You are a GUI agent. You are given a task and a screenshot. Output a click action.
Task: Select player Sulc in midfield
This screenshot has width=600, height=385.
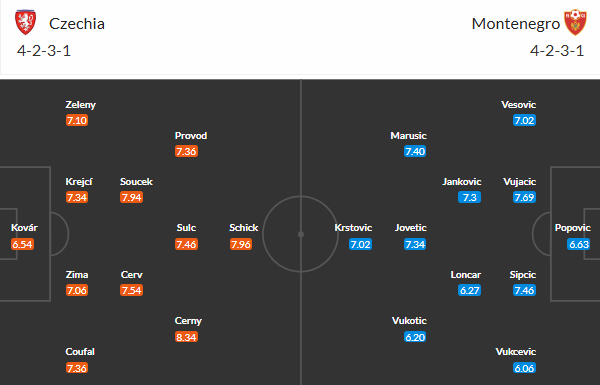186,228
